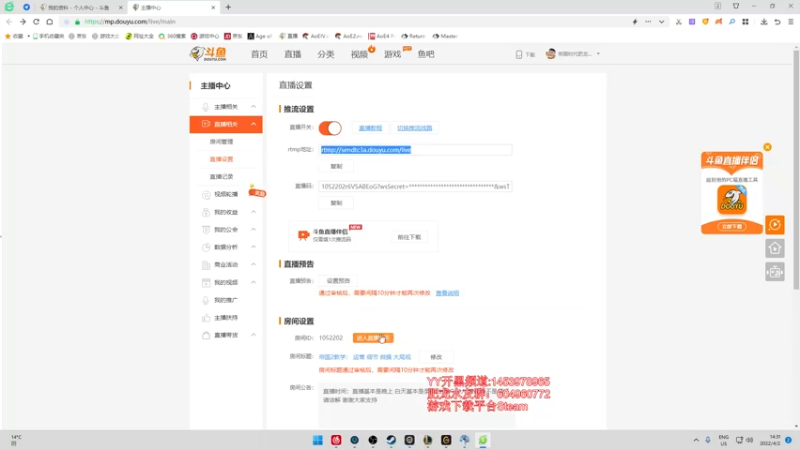Click the home icon on right edge
This screenshot has height=450, width=800.
click(774, 248)
